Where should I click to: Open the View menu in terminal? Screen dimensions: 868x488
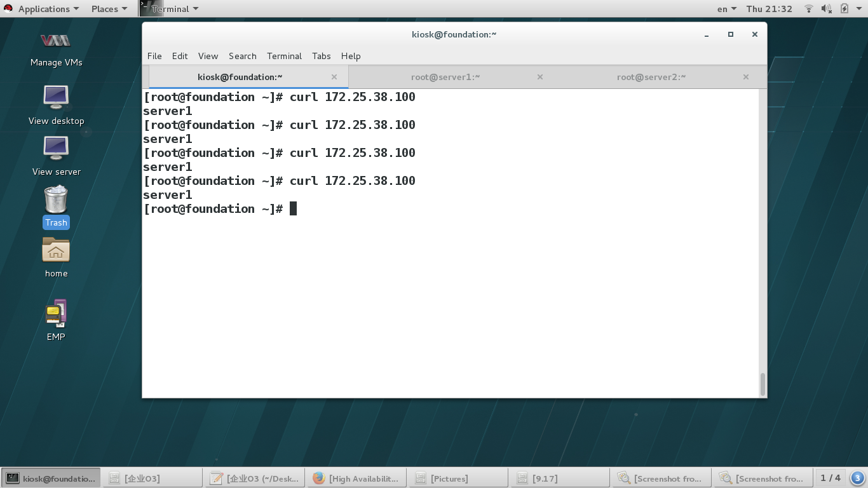208,56
